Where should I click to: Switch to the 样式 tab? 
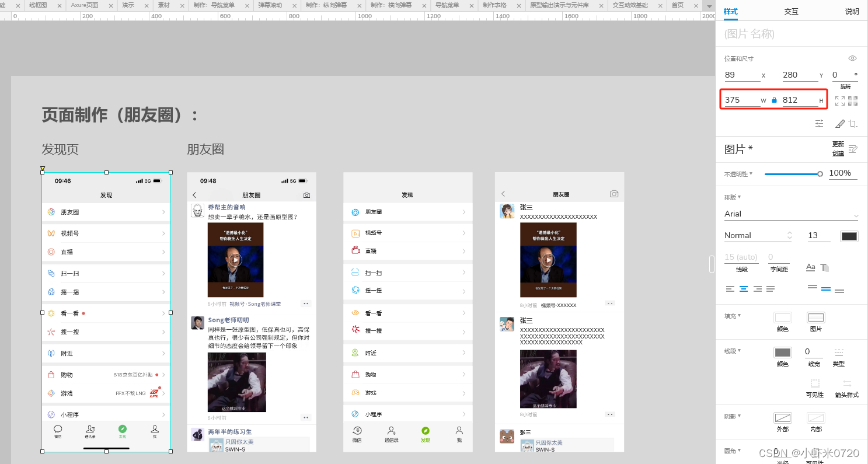point(730,11)
